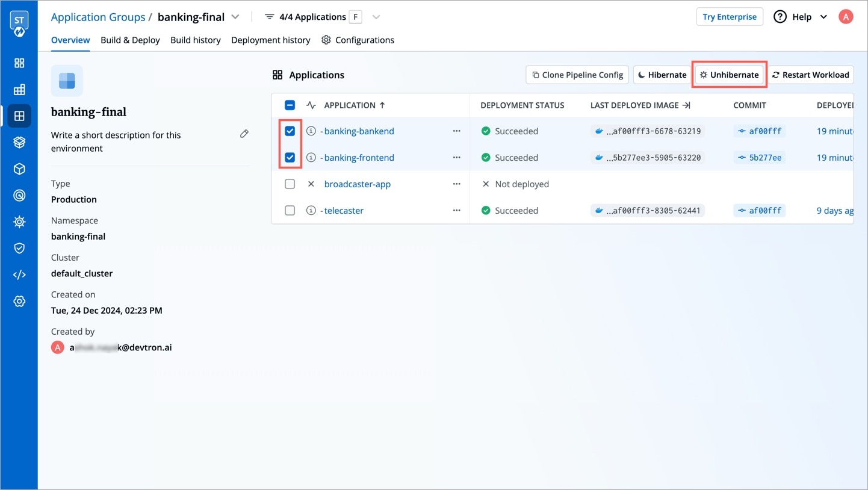Click three-dot menu for broadcaster-app row
Image resolution: width=868 pixels, height=490 pixels.
[x=456, y=184]
